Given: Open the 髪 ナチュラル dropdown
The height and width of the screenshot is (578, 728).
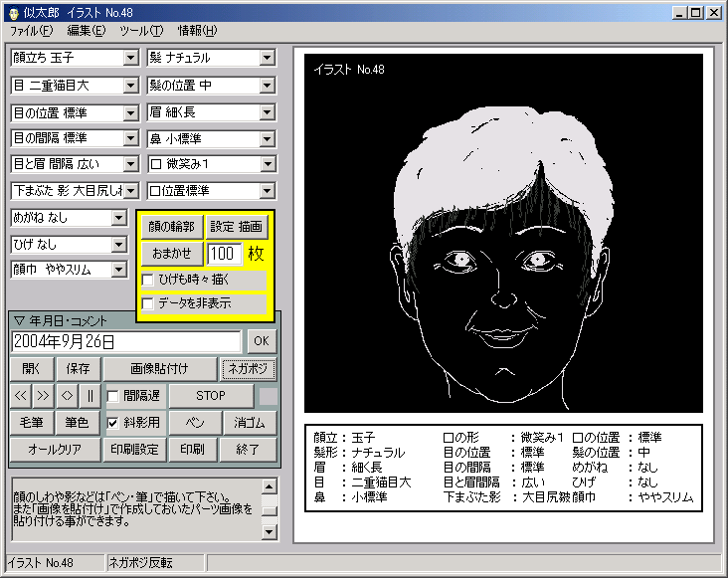Looking at the screenshot, I should click(x=267, y=58).
